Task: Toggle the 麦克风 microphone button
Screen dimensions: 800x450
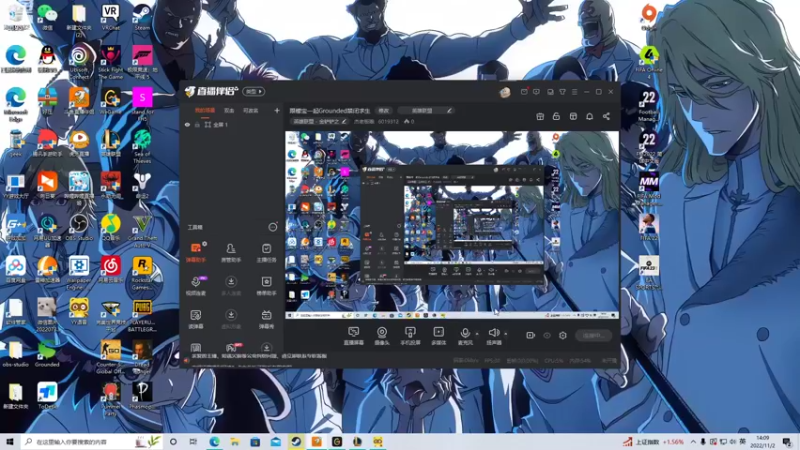Action: (x=465, y=336)
